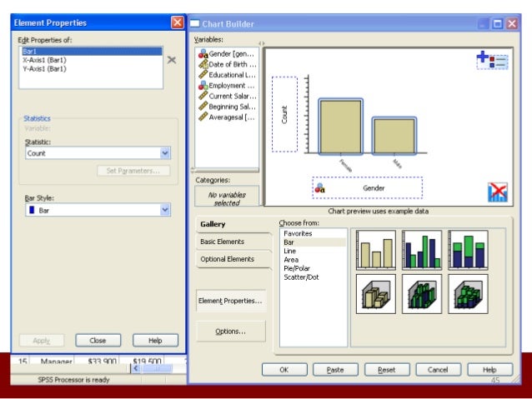The width and height of the screenshot is (532, 399).
Task: Click the Gender x-axis drop zone
Action: 368,188
